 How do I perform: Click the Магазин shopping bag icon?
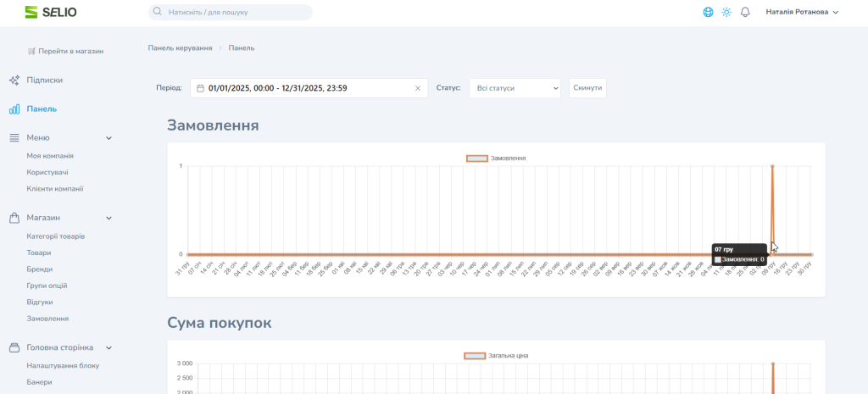tap(14, 218)
